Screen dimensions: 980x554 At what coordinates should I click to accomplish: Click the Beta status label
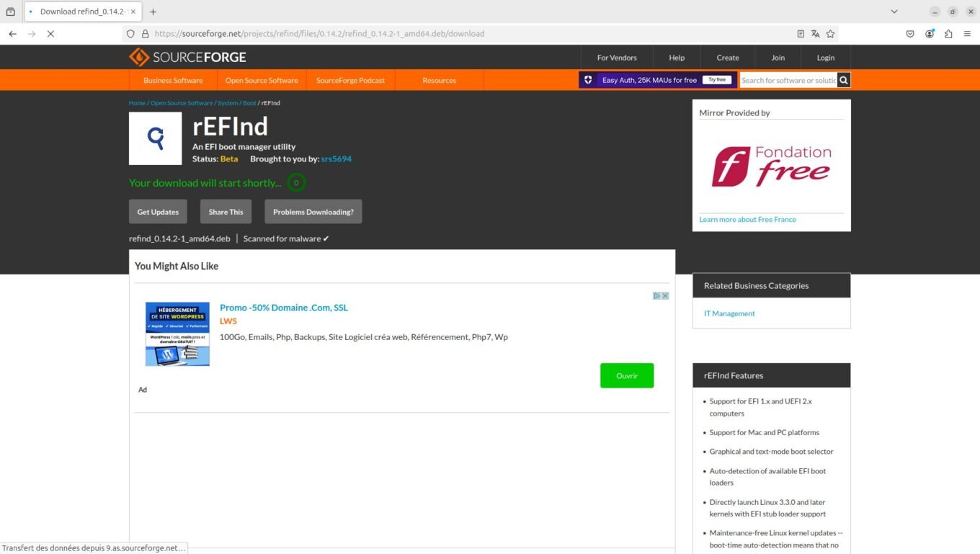[x=229, y=158]
